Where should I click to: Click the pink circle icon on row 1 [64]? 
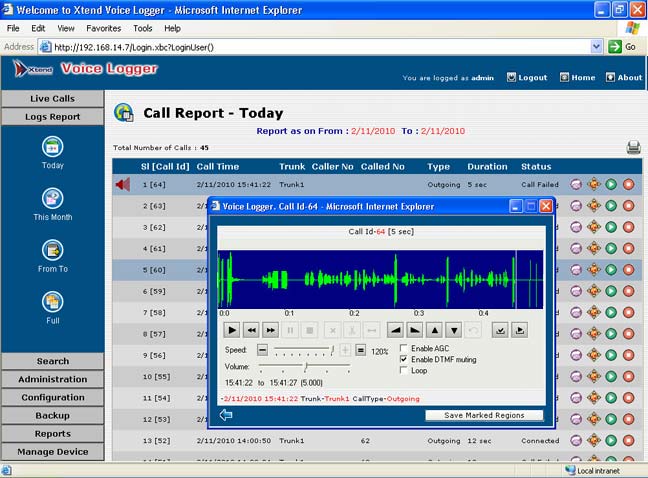(576, 184)
